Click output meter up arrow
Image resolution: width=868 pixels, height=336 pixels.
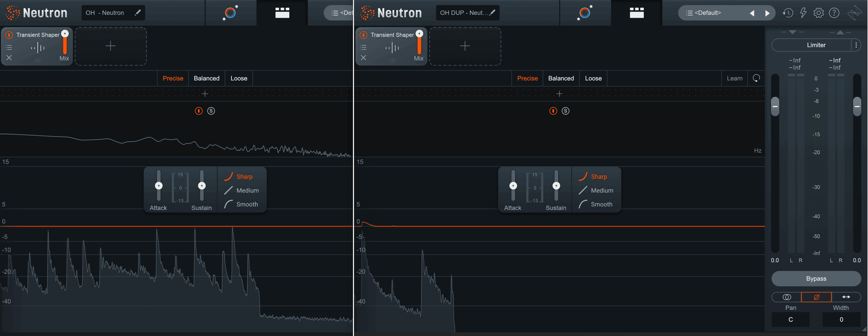click(x=840, y=32)
